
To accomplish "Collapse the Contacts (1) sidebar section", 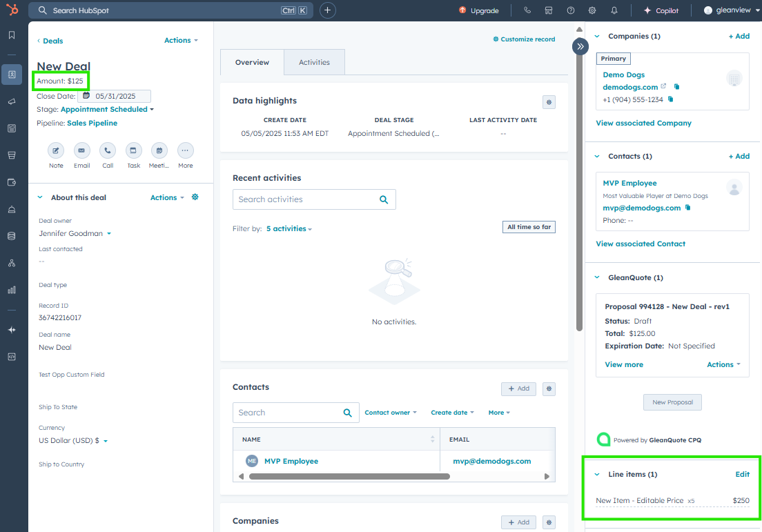I will click(x=597, y=156).
